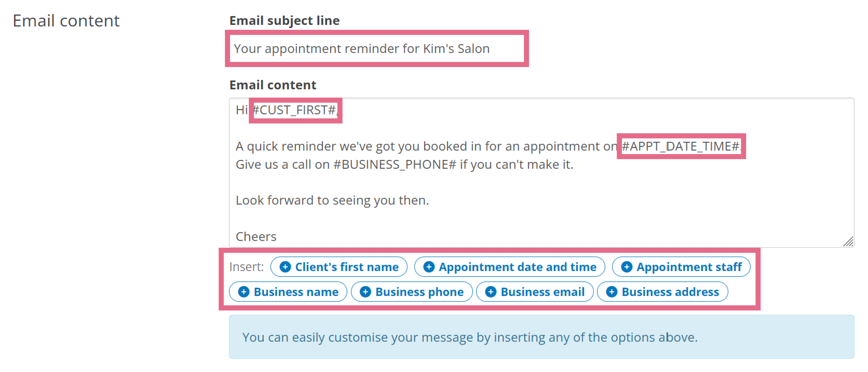Click into the Email subject line field

(x=377, y=49)
